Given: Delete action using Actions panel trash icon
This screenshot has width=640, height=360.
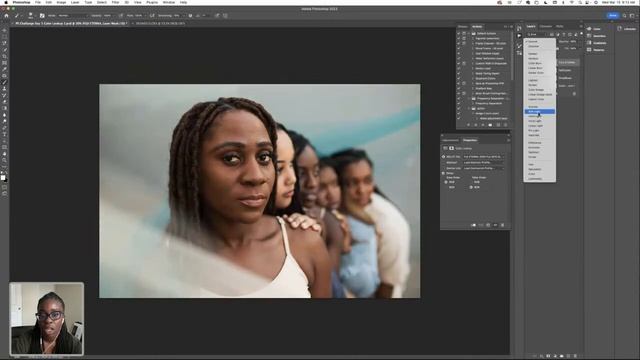Looking at the screenshot, I should point(505,125).
